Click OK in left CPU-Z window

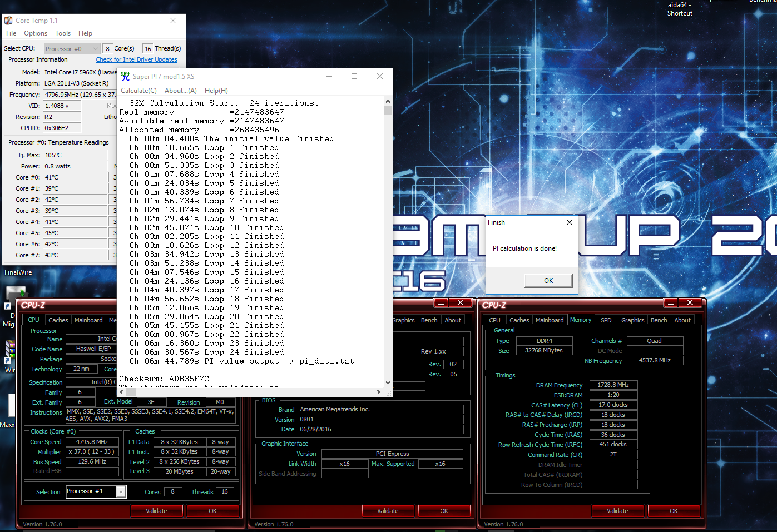212,511
